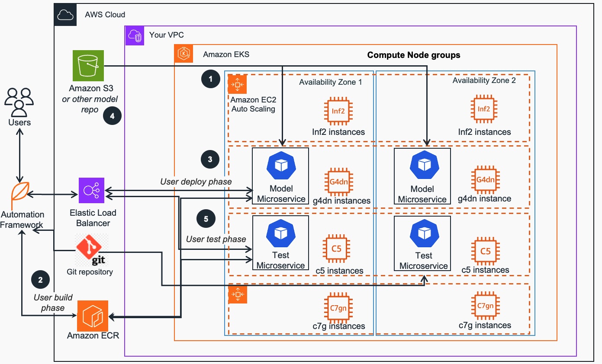Screen dimensions: 602x364
Task: Click the "User test phase" text
Action: [216, 239]
